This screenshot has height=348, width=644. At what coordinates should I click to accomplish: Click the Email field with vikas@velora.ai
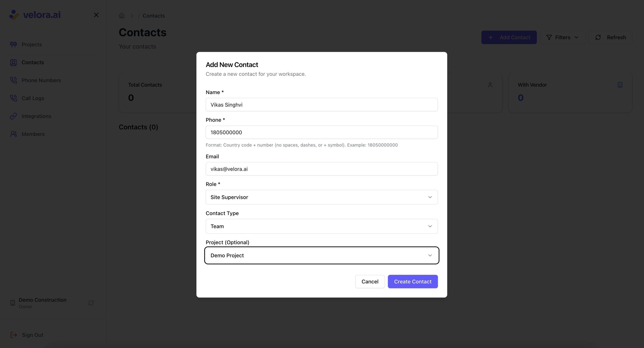[x=321, y=169]
